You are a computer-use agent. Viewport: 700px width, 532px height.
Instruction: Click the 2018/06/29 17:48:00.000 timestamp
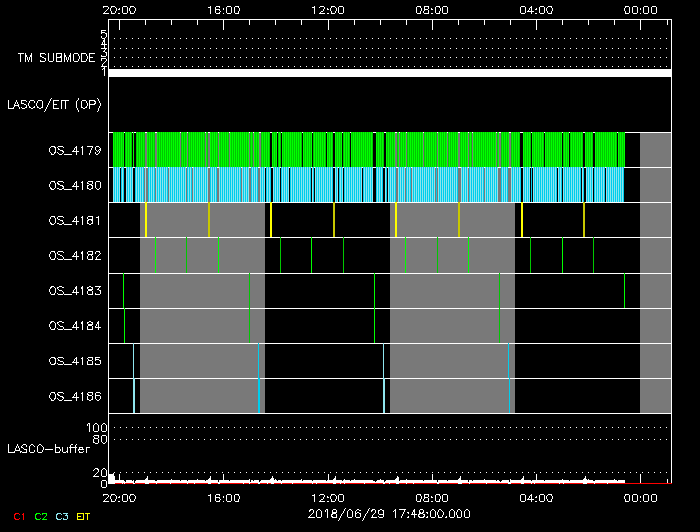389,513
